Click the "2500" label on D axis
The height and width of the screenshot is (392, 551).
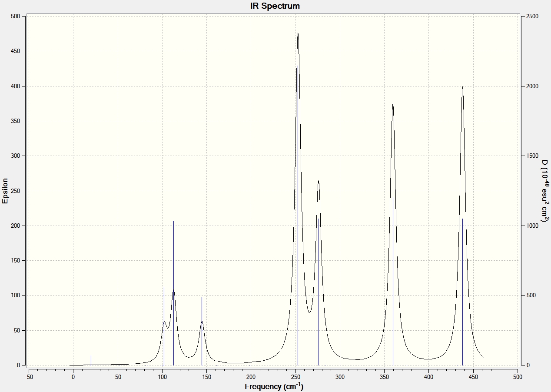(x=532, y=16)
